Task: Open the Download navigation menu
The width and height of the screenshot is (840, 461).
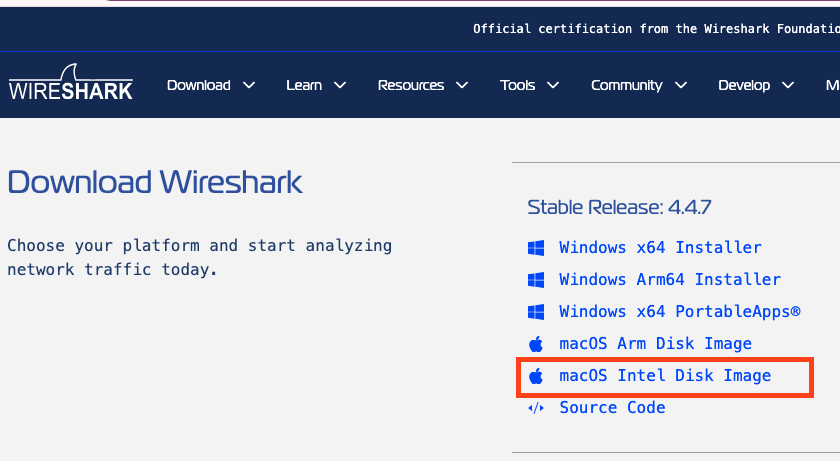Action: [199, 85]
